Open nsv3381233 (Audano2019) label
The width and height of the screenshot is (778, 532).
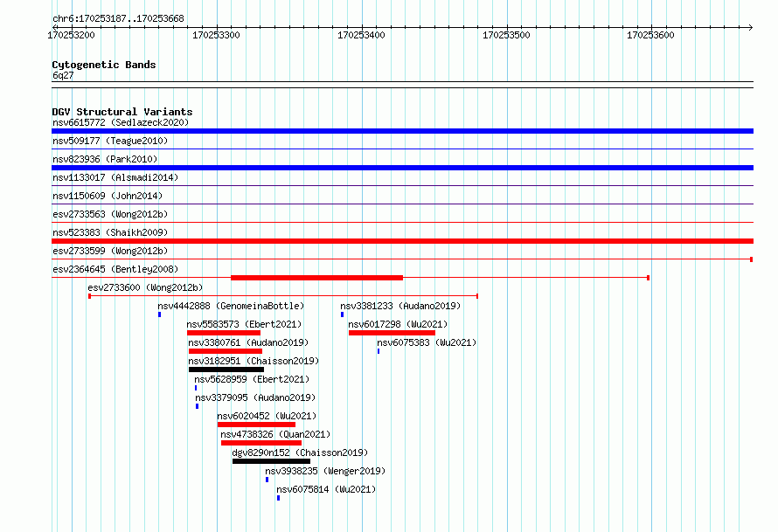pyautogui.click(x=400, y=306)
